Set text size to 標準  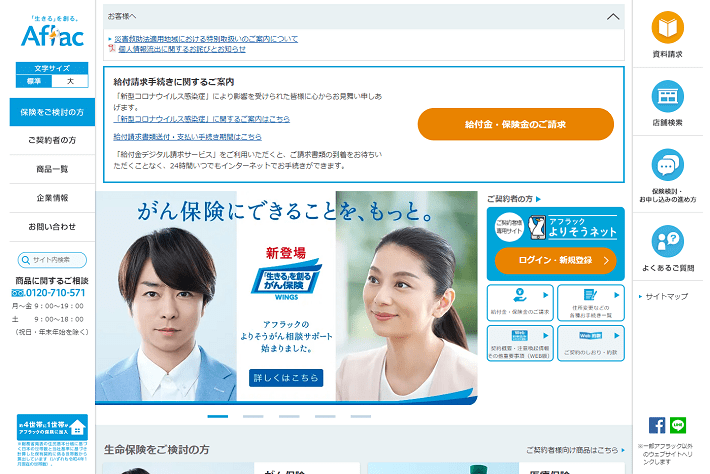click(34, 81)
